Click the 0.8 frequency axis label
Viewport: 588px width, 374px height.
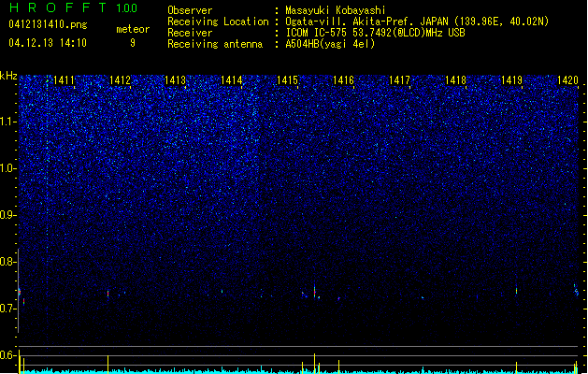coord(8,262)
